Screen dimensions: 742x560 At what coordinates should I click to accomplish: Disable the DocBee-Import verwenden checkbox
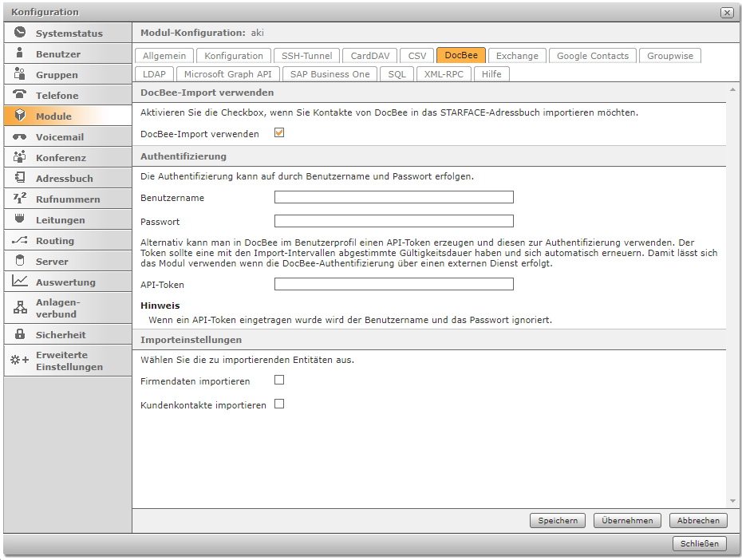tap(279, 133)
